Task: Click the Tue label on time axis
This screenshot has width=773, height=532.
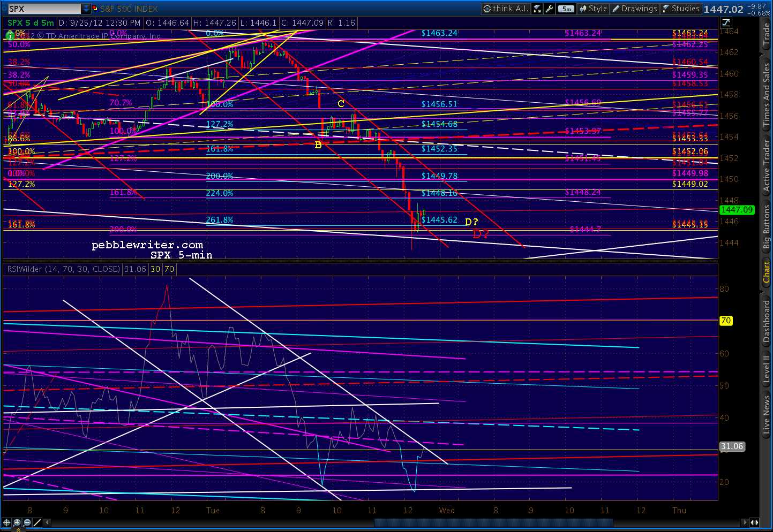Action: [213, 511]
